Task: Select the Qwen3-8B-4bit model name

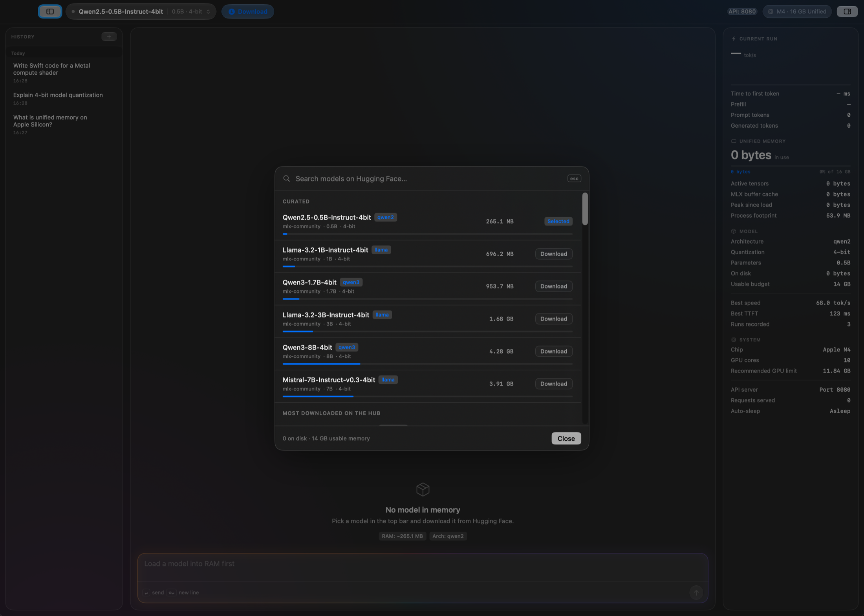Action: pyautogui.click(x=307, y=347)
